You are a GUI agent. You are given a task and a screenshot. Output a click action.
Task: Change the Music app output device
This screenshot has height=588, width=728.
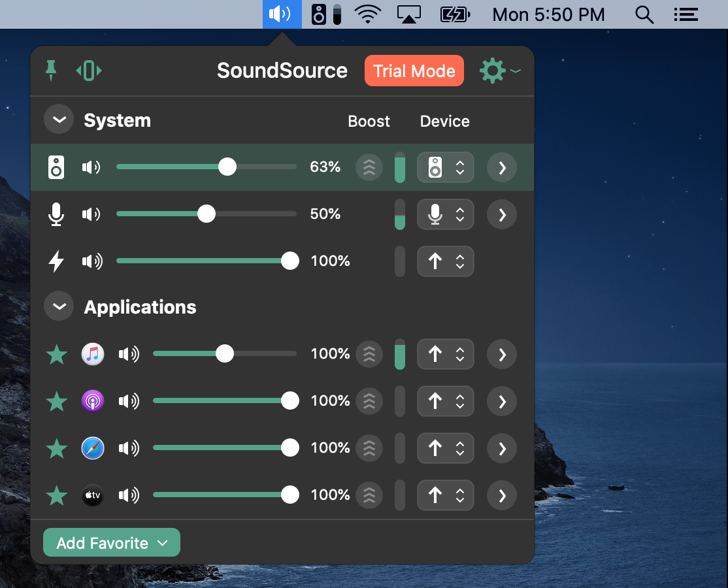[x=445, y=355]
